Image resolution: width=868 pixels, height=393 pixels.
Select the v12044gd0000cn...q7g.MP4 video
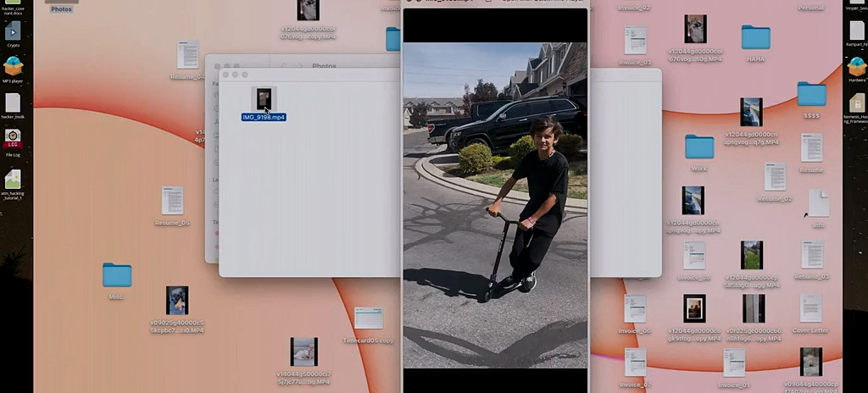[x=751, y=112]
